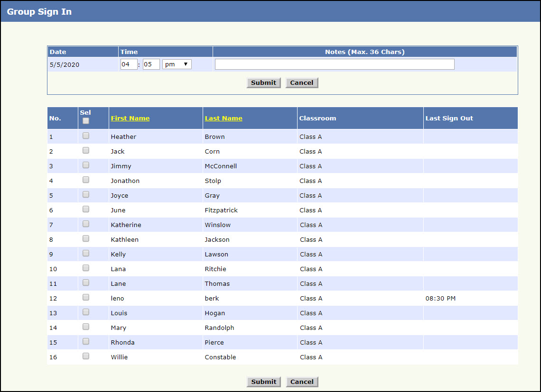Check the box for Joyce Gray
The height and width of the screenshot is (392, 541).
[86, 194]
